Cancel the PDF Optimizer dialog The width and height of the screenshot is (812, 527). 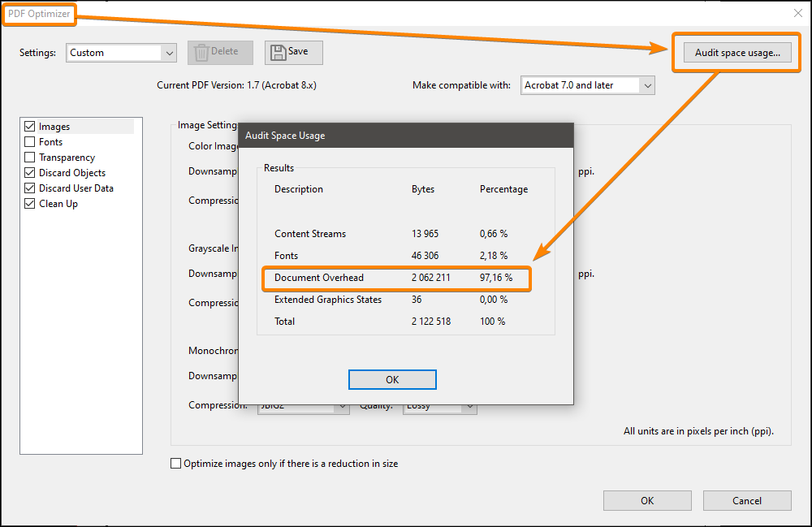click(x=746, y=500)
